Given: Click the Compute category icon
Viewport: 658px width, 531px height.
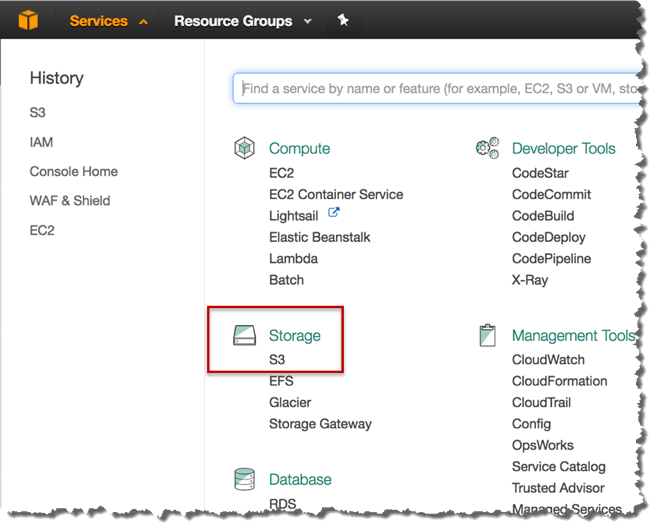Looking at the screenshot, I should pos(244,148).
